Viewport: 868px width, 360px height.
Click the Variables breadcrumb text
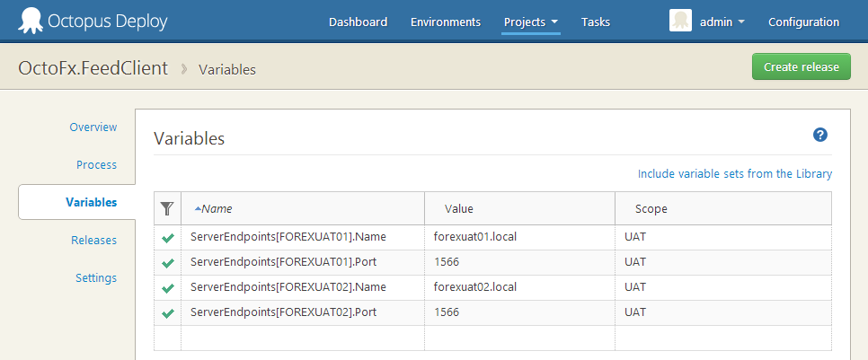click(x=227, y=70)
